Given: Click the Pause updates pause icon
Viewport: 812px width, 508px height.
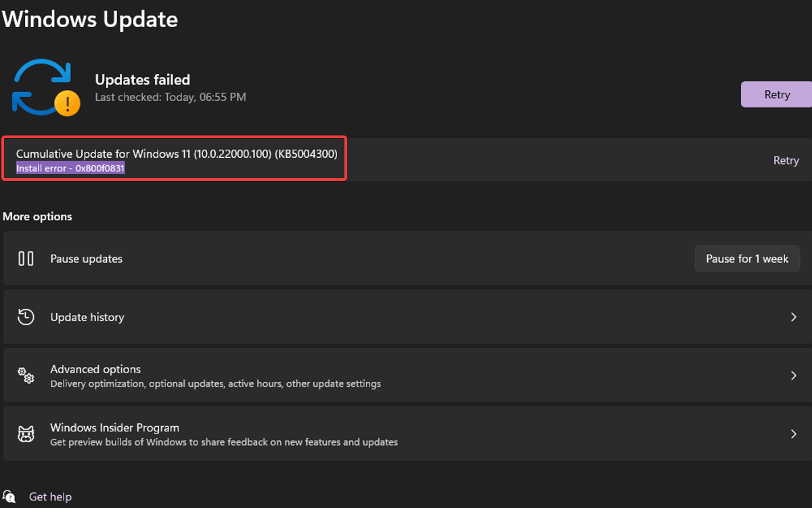Looking at the screenshot, I should point(26,258).
